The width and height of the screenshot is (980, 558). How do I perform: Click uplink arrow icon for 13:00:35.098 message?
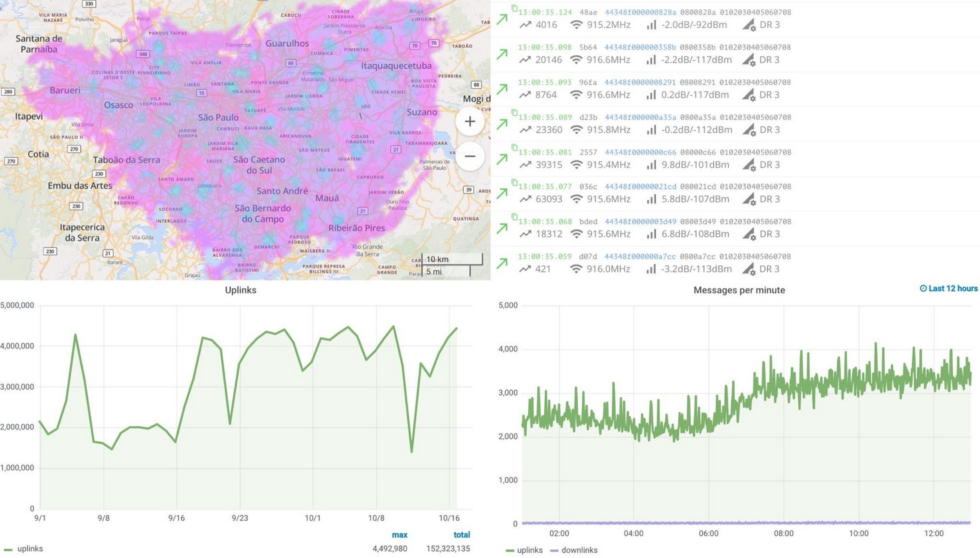click(502, 54)
